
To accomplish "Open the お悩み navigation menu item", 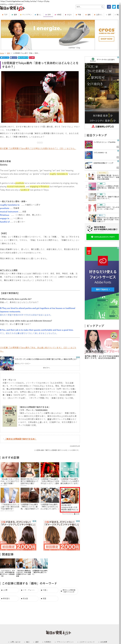I will pyautogui.click(x=68, y=15).
